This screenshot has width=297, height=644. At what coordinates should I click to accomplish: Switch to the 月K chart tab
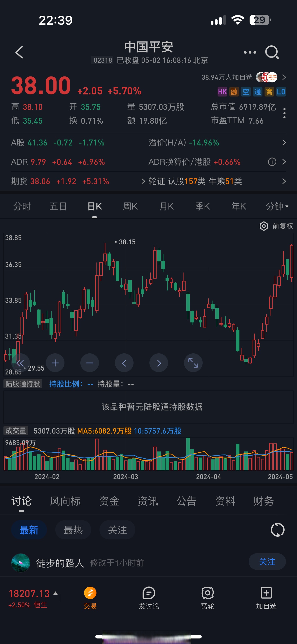tap(167, 206)
